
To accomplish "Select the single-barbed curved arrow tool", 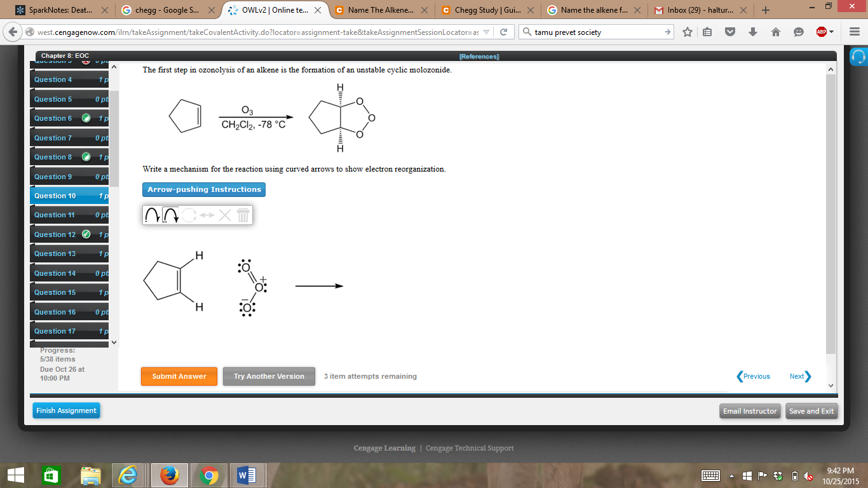I will (153, 215).
